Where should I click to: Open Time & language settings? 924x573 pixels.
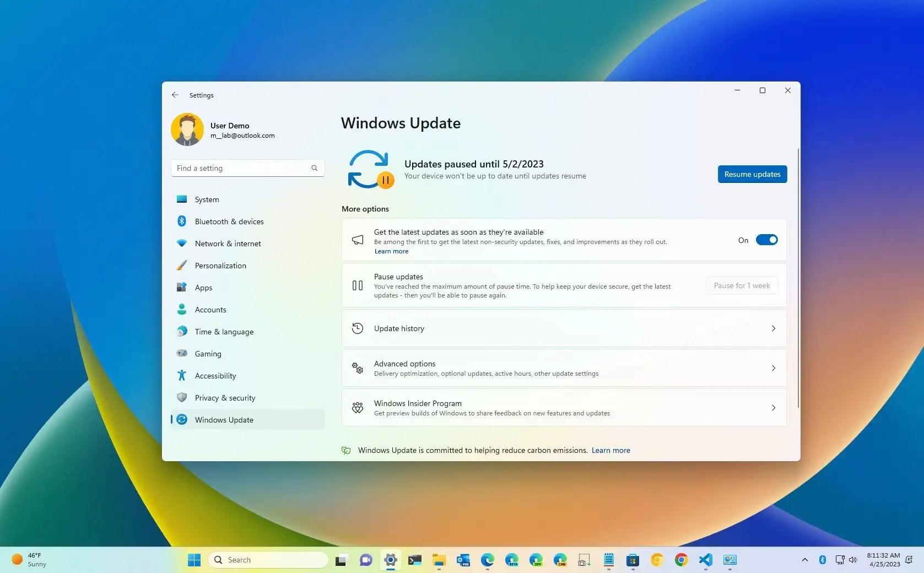click(224, 331)
